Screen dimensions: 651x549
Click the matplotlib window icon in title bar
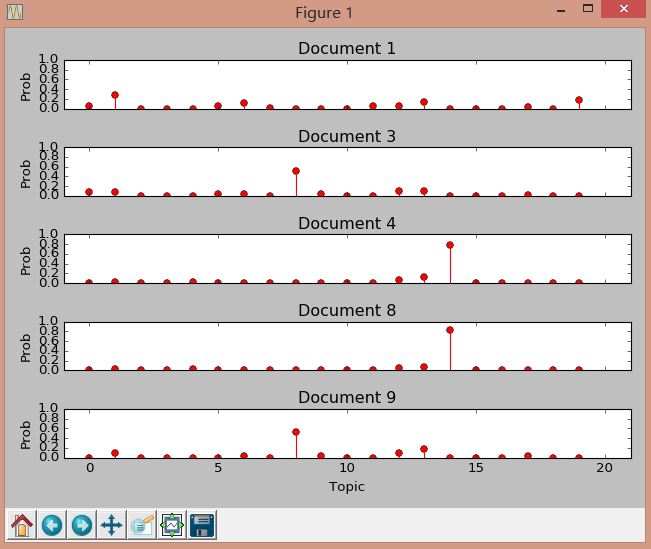tap(15, 12)
